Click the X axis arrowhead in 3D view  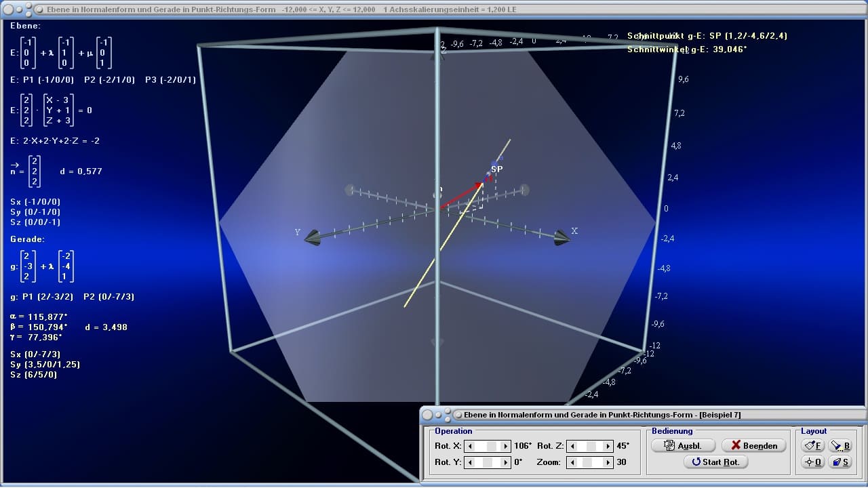pyautogui.click(x=561, y=238)
